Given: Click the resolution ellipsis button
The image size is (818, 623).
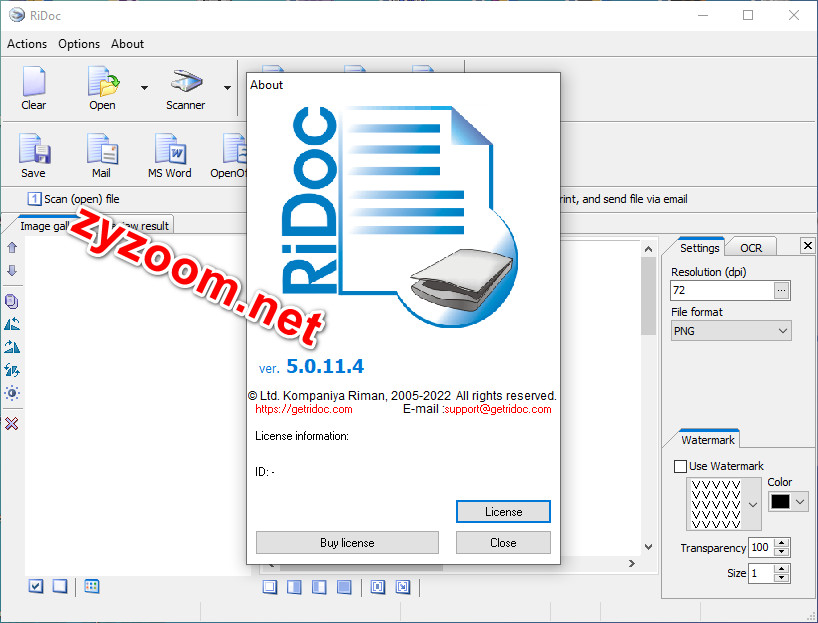Looking at the screenshot, I should point(781,290).
